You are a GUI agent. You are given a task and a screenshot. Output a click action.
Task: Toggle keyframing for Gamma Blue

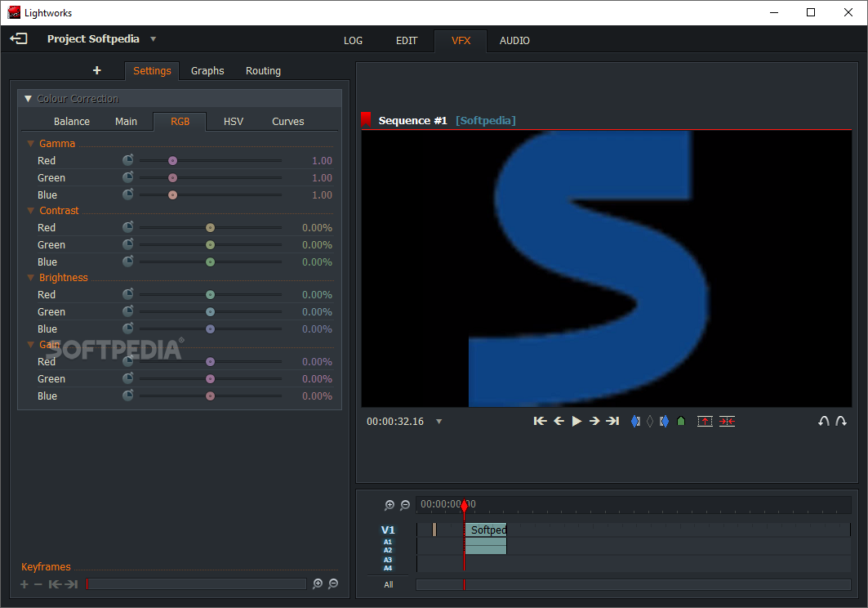click(x=128, y=194)
